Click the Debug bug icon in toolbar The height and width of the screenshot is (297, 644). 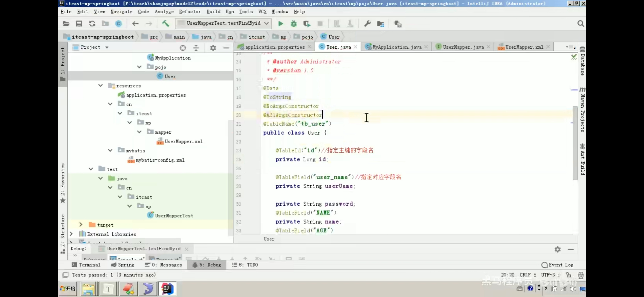294,24
